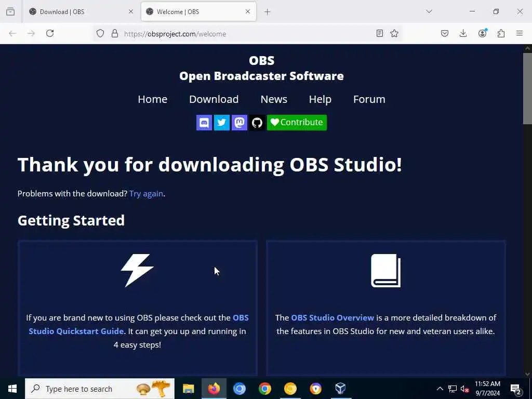
Task: Click the Firefox taskbar icon
Action: 214,389
